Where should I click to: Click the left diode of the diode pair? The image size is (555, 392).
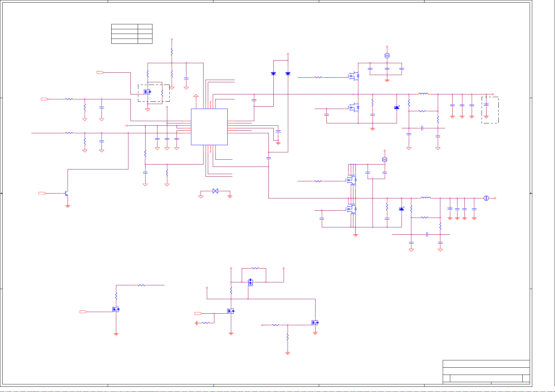coord(273,73)
